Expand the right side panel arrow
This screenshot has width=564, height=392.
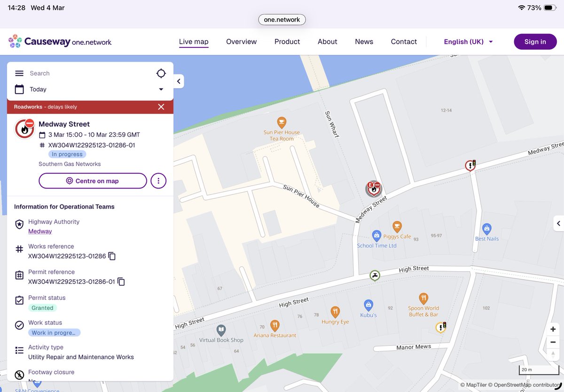click(558, 224)
